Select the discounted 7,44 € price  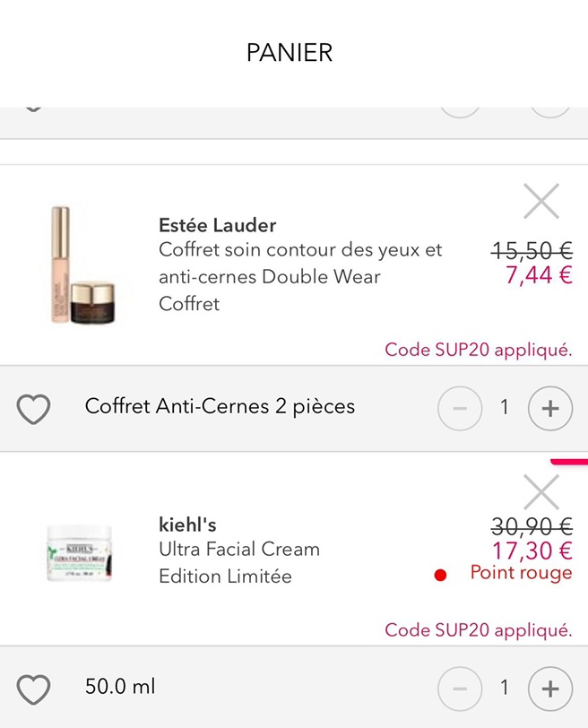click(539, 275)
